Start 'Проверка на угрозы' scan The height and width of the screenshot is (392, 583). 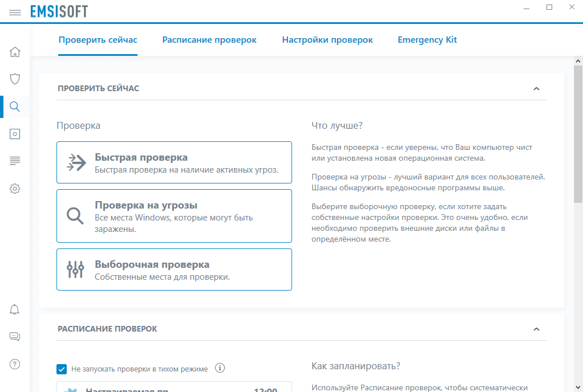pos(174,217)
